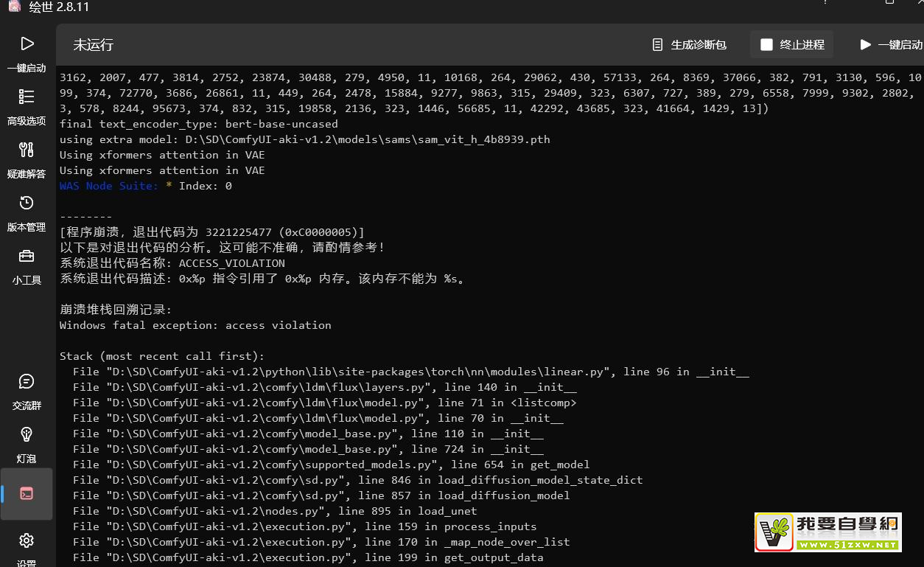Click the 未运行 status label
Viewport: 924px width, 567px height.
point(93,45)
